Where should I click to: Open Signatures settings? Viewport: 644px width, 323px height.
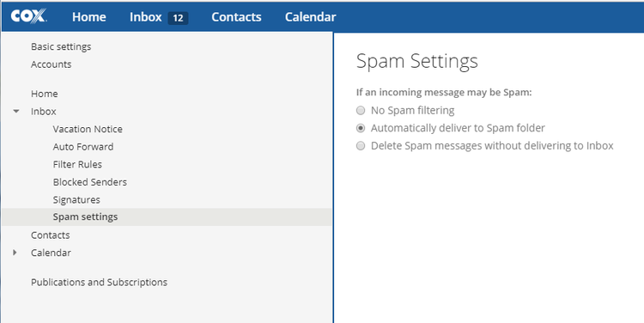tap(76, 199)
